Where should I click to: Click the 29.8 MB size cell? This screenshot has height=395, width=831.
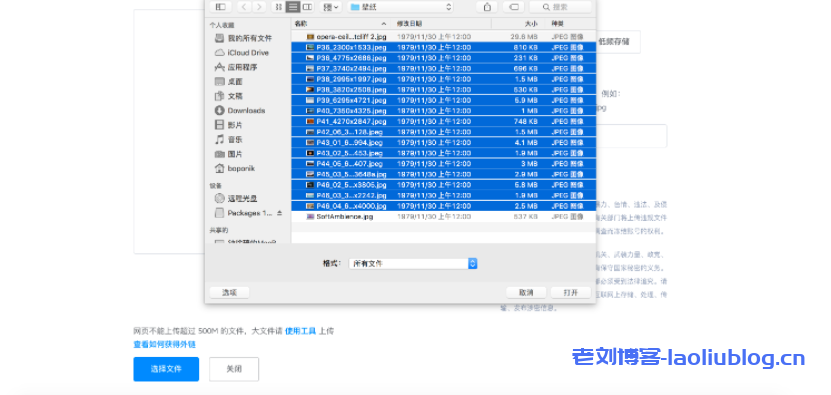tap(524, 37)
